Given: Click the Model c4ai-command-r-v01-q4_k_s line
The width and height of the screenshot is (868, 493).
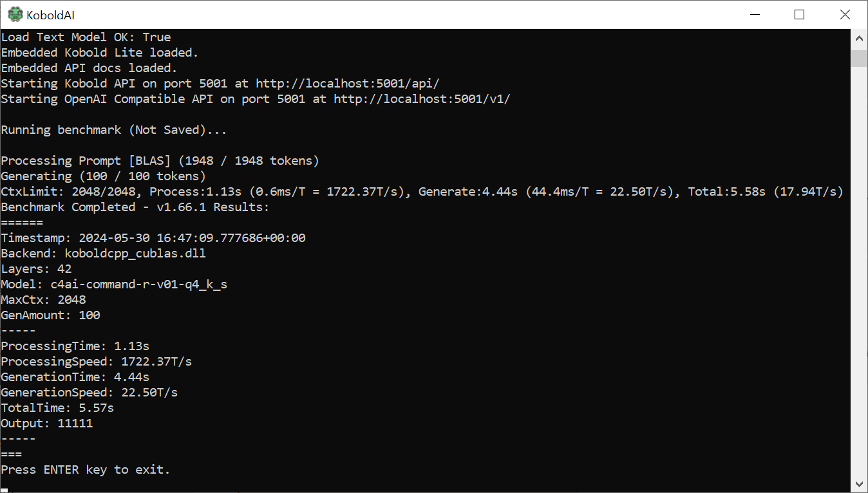Looking at the screenshot, I should [x=114, y=284].
